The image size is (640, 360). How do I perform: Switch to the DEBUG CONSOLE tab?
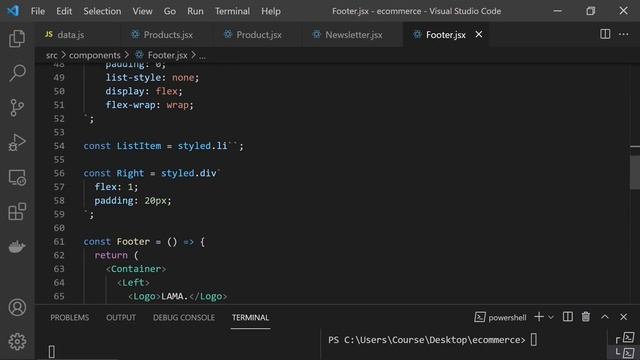[184, 318]
